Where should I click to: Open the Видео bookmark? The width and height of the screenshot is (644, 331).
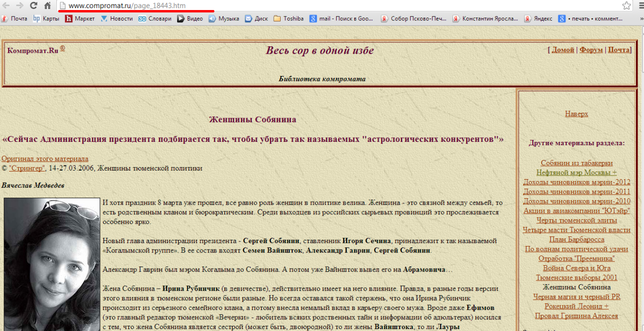point(190,19)
